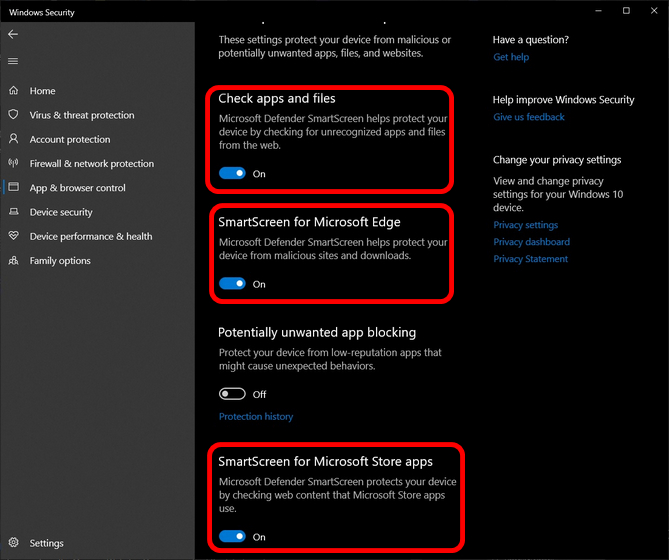Enable Potentially unwanted app blocking toggle
669x560 pixels.
click(232, 394)
